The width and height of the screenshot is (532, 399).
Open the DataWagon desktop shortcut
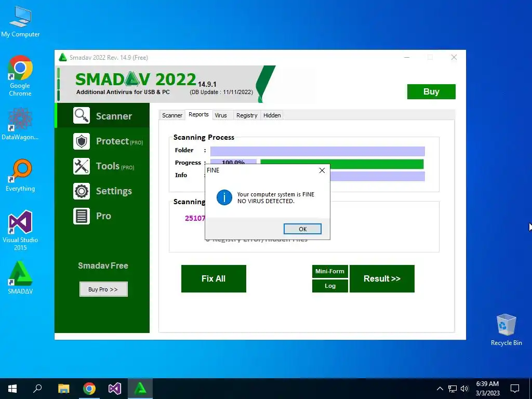pyautogui.click(x=20, y=124)
